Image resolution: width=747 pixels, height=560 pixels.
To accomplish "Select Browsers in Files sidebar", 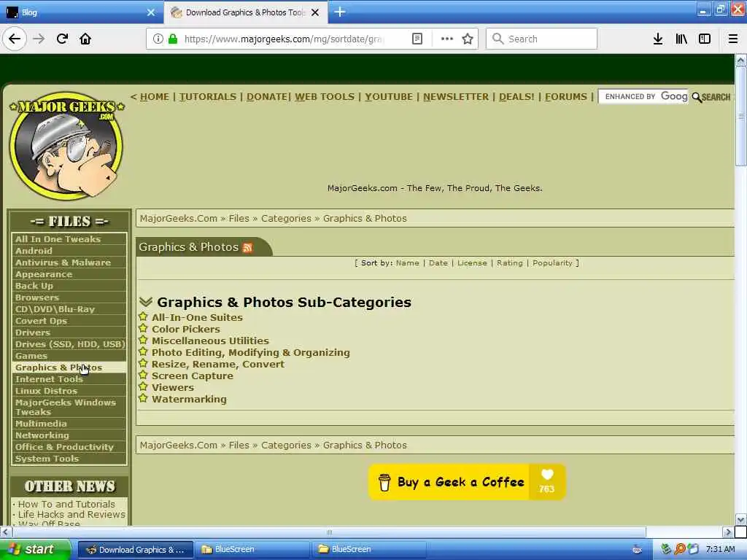I will (x=69, y=297).
